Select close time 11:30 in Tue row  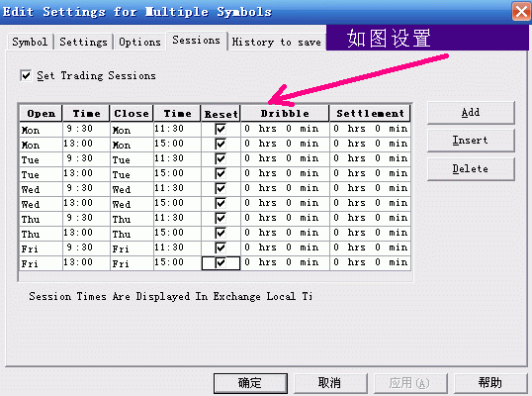pos(177,158)
